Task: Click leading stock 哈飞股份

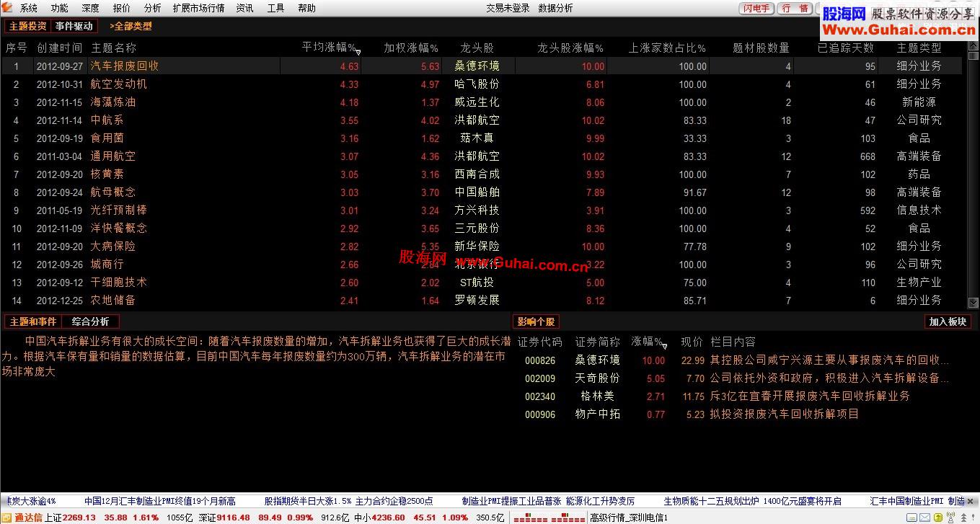Action: click(x=477, y=84)
